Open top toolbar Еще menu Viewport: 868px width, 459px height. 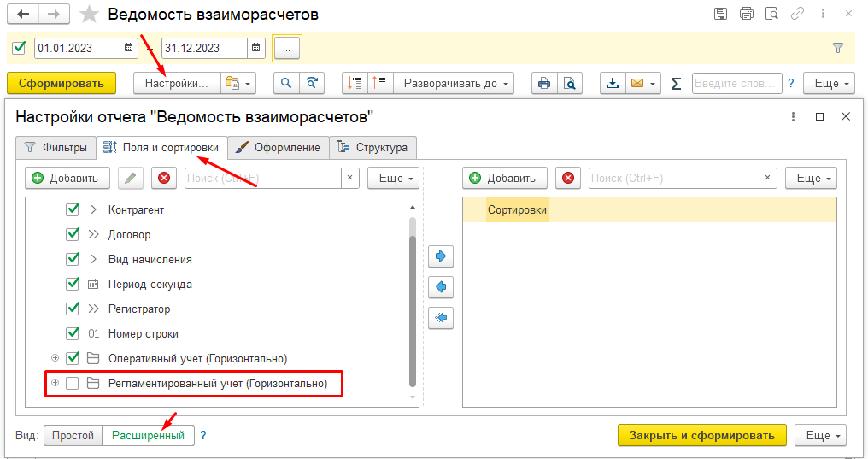click(830, 83)
